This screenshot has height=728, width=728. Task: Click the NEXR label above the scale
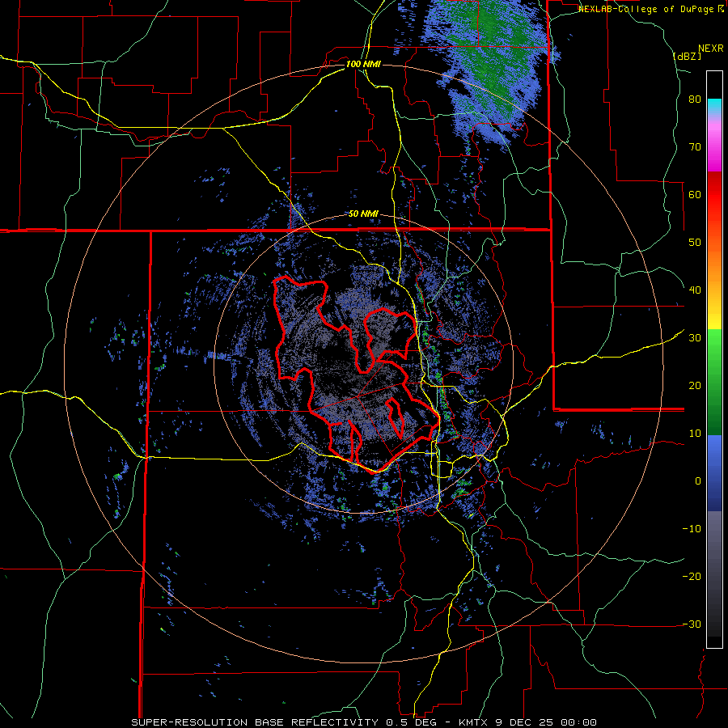pos(710,49)
